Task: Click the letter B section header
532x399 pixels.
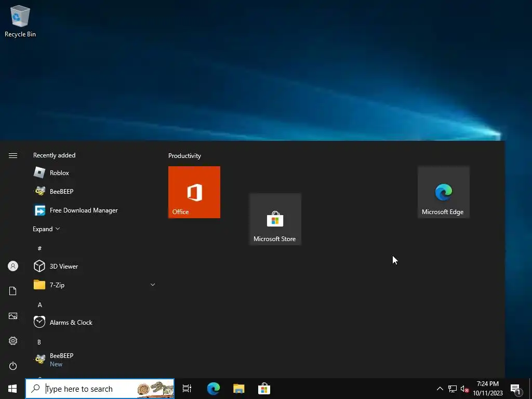Action: [x=39, y=342]
